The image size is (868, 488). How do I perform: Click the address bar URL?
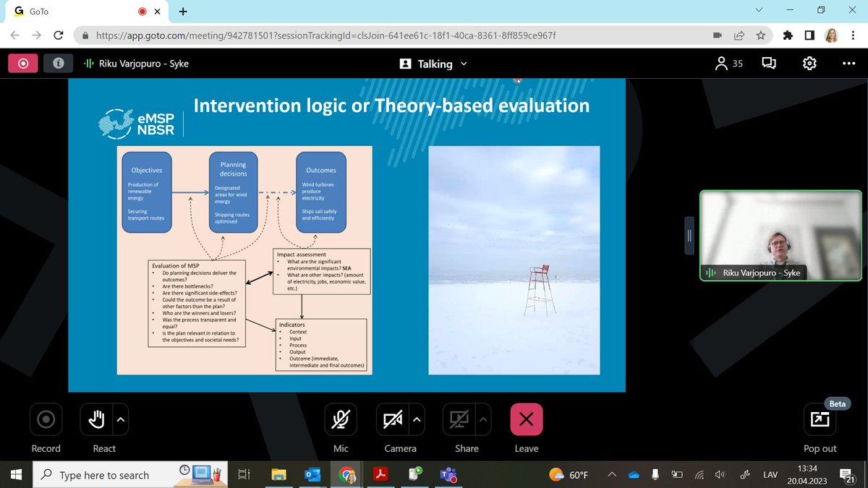pyautogui.click(x=325, y=35)
